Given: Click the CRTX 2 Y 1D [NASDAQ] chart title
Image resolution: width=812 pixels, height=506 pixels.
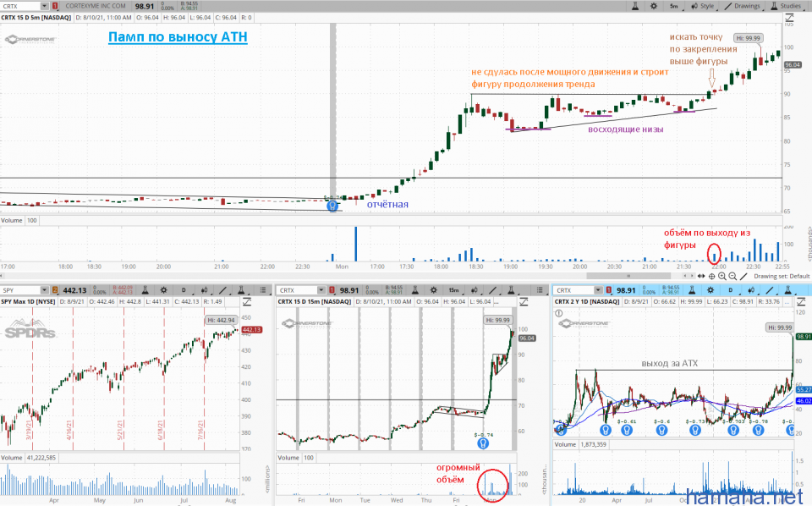Looking at the screenshot, I should pyautogui.click(x=587, y=301).
